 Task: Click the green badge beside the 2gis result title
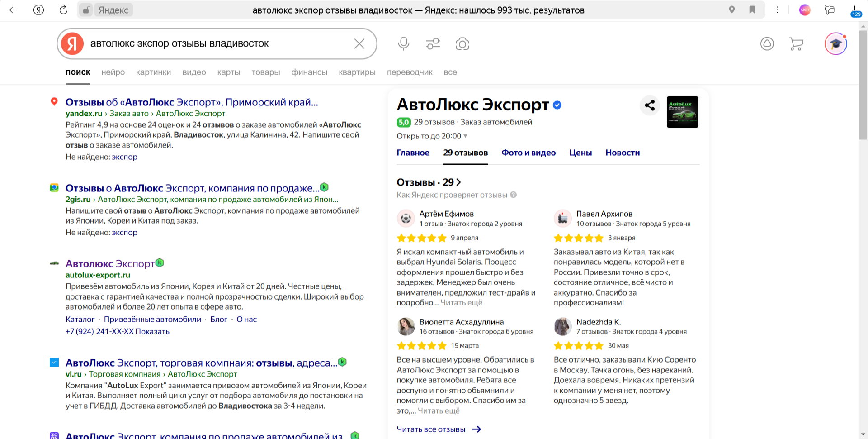click(324, 187)
